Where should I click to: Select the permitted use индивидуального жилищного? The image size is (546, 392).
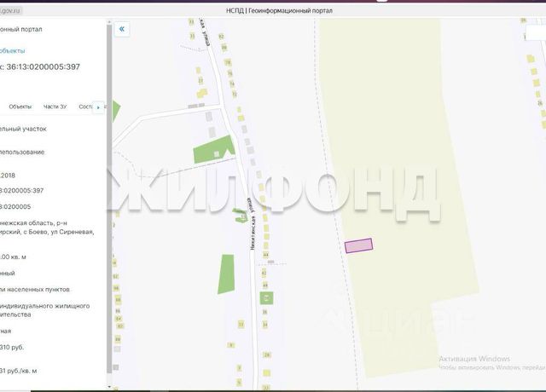pyautogui.click(x=45, y=306)
